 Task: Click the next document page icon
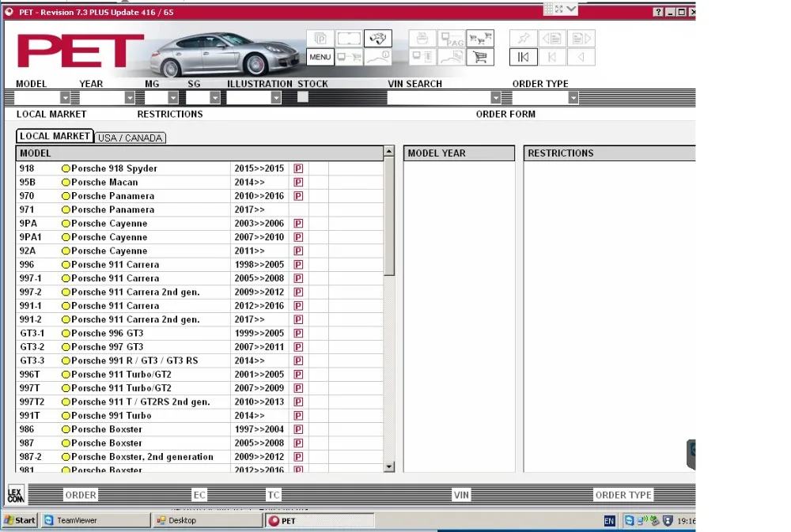tap(581, 38)
